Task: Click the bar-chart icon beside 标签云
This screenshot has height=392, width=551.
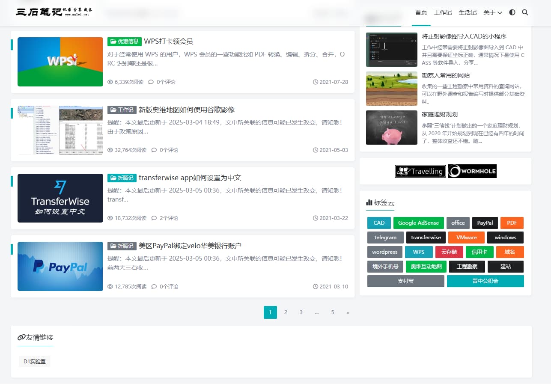Action: pyautogui.click(x=369, y=203)
